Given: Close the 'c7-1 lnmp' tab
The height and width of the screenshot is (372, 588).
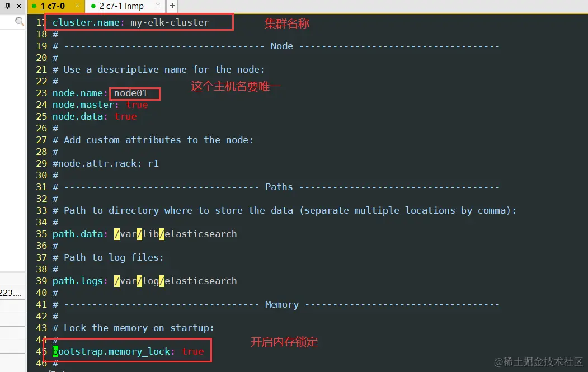Looking at the screenshot, I should tap(158, 6).
